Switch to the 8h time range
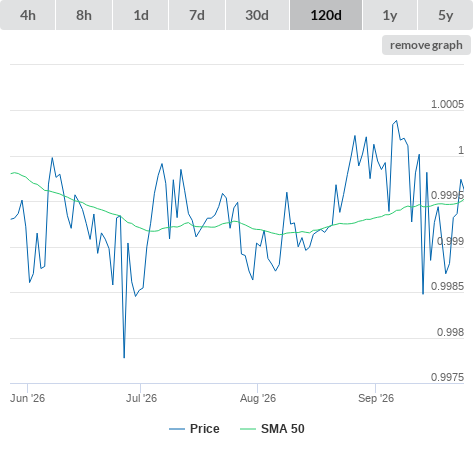Viewport: 474px width, 455px height. tap(84, 15)
